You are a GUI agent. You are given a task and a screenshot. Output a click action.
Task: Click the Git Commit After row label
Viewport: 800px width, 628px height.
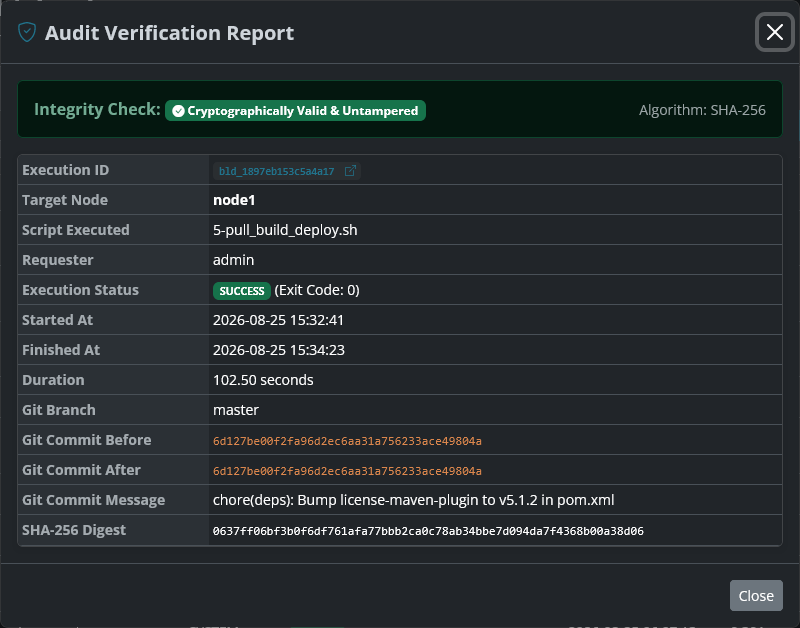[x=81, y=470]
